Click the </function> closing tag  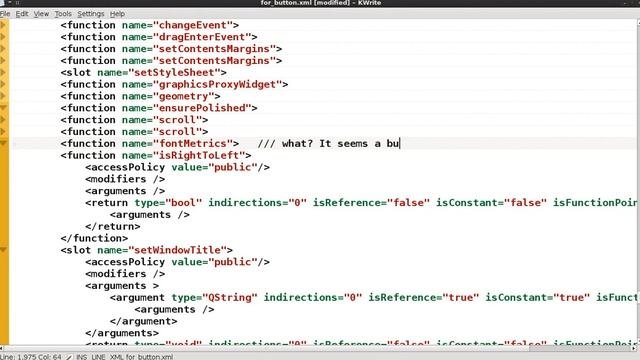(x=94, y=238)
